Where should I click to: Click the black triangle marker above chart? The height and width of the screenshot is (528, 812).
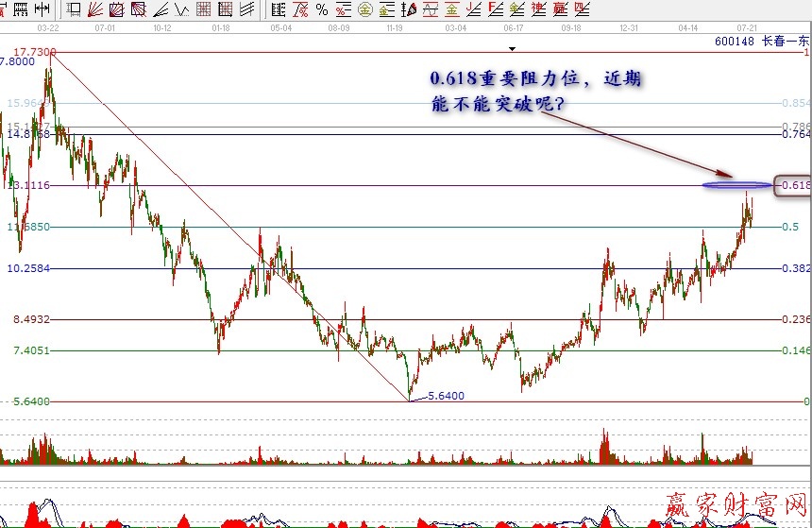[513, 47]
